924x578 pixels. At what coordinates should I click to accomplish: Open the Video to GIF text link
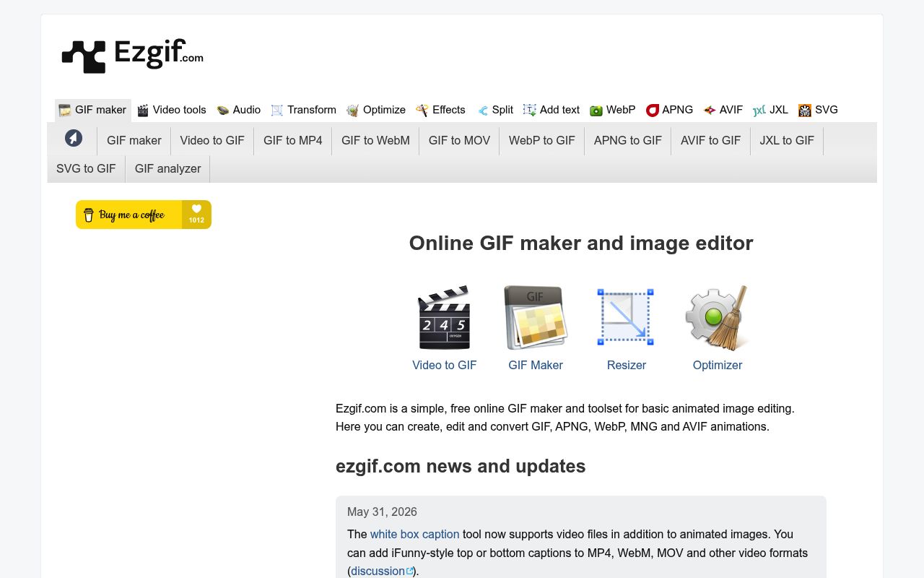point(445,365)
